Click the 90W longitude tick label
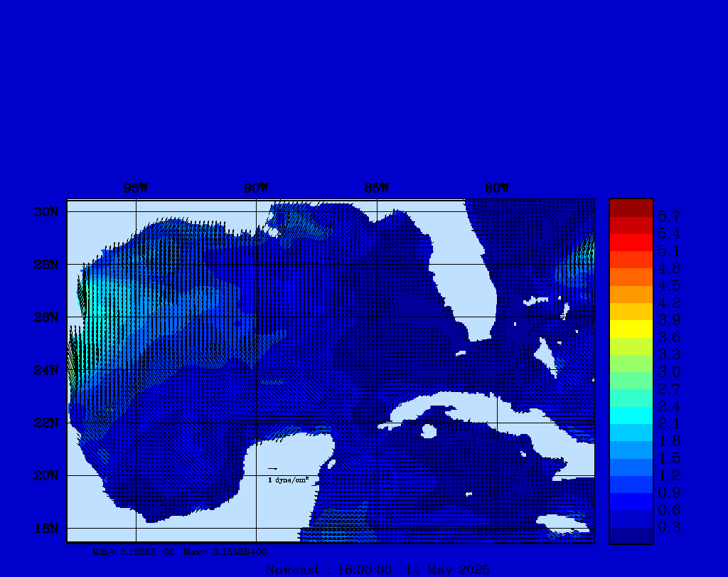 pos(257,189)
